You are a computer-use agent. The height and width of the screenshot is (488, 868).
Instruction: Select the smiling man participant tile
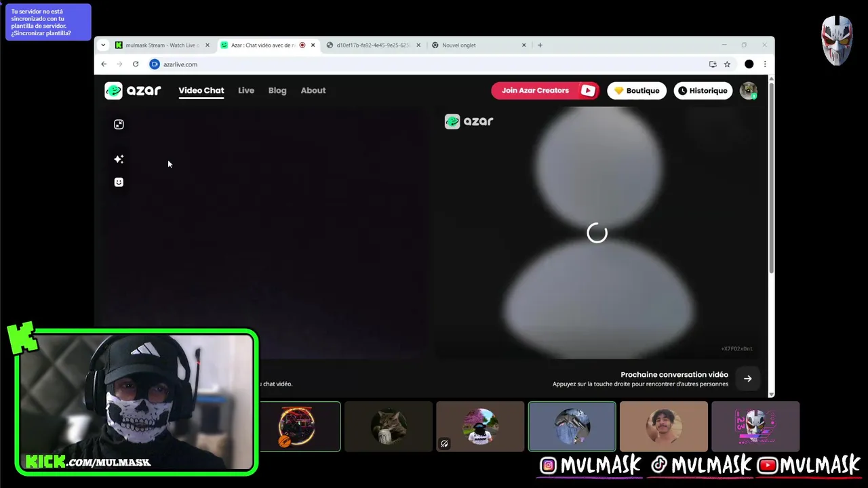[x=664, y=426]
